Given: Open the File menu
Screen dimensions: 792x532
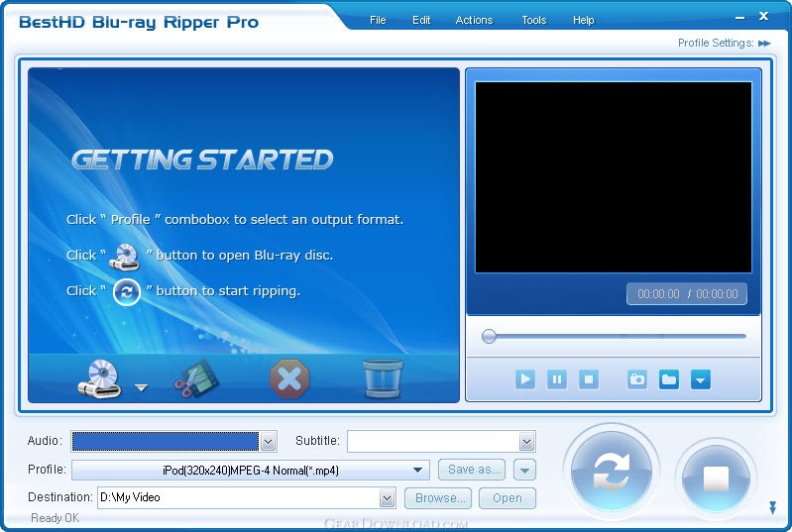Looking at the screenshot, I should click(x=378, y=20).
